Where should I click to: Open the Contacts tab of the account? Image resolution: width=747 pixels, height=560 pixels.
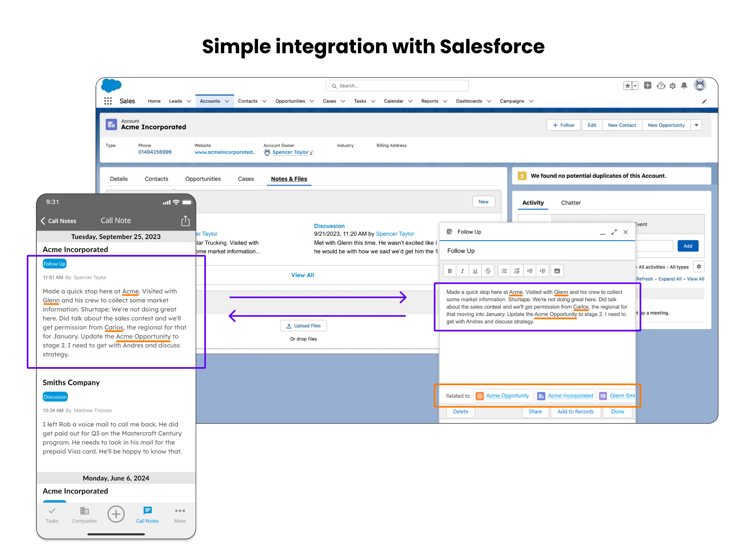click(x=156, y=179)
